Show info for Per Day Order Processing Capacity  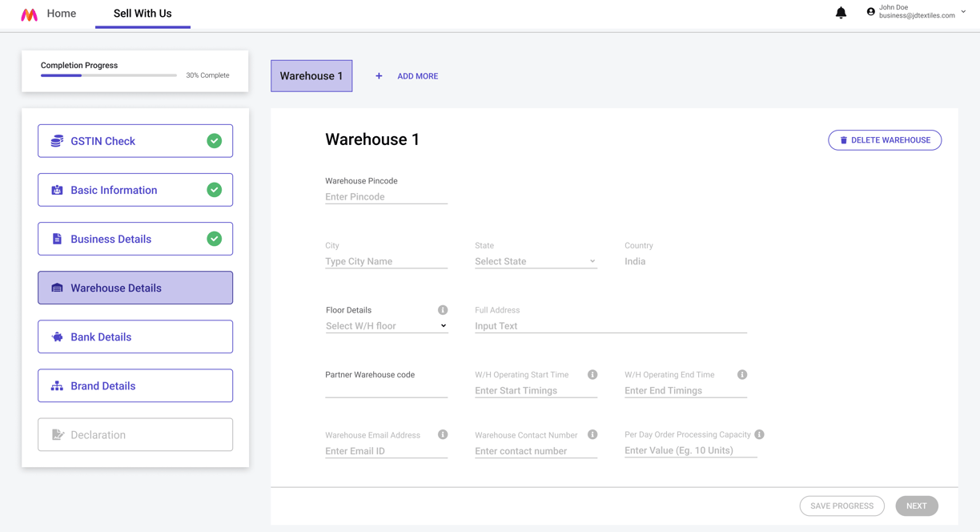(759, 434)
